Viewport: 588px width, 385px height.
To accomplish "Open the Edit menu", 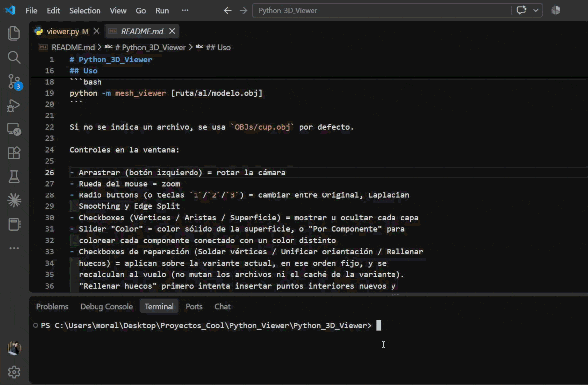I will point(53,11).
